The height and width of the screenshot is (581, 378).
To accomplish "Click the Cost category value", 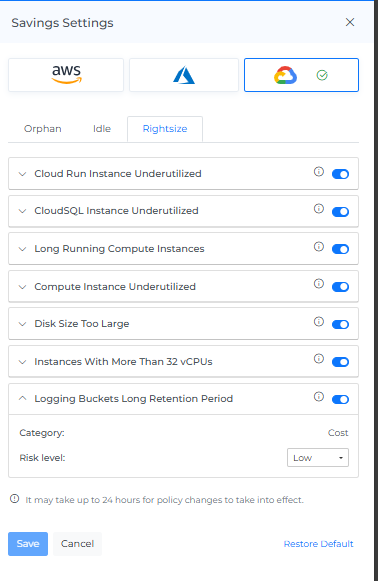I will [x=338, y=433].
